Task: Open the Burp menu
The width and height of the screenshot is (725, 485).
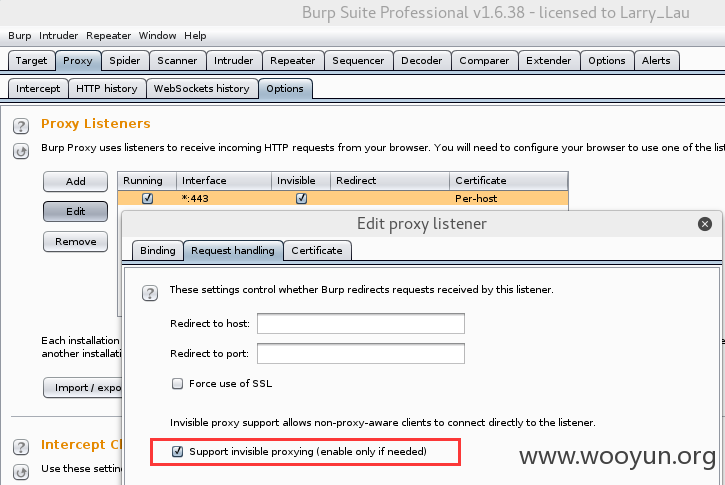Action: tap(20, 36)
